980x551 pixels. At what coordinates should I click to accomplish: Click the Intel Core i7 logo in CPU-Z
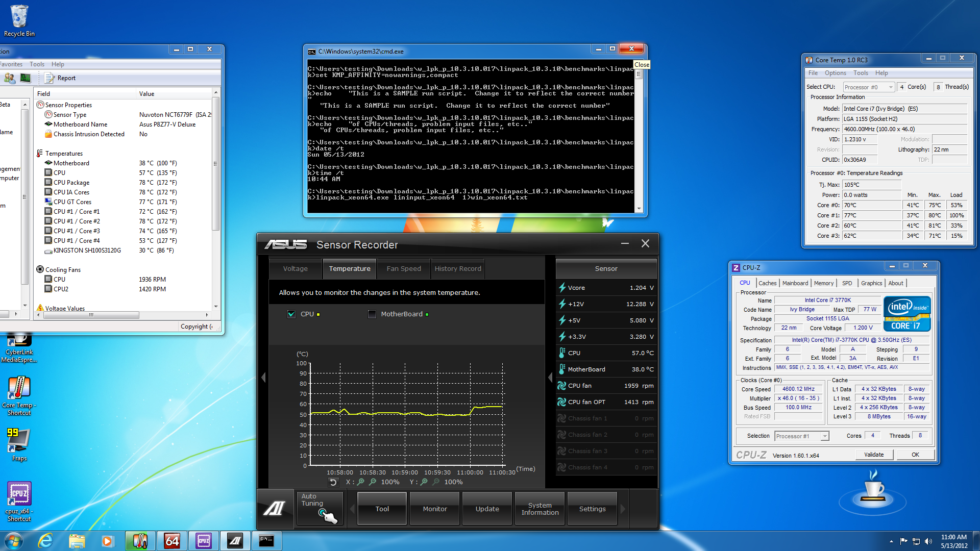click(x=907, y=313)
